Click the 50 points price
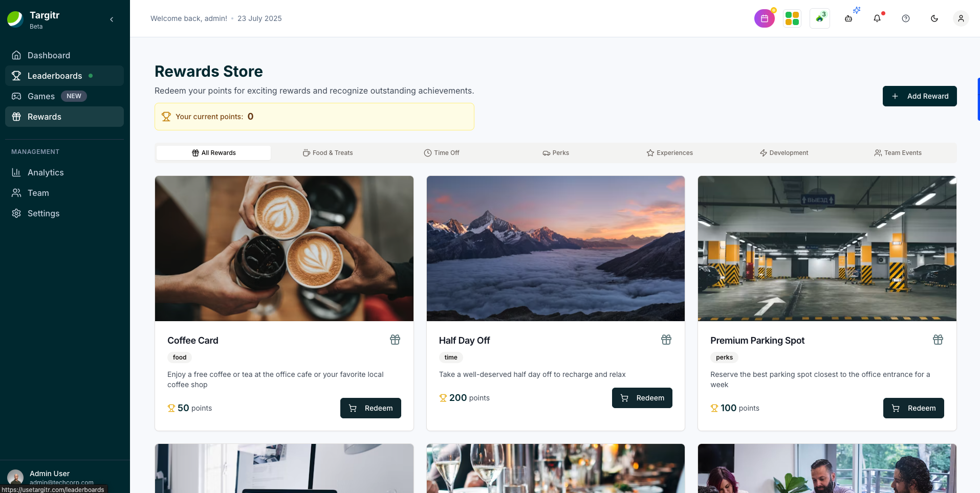 [190, 408]
